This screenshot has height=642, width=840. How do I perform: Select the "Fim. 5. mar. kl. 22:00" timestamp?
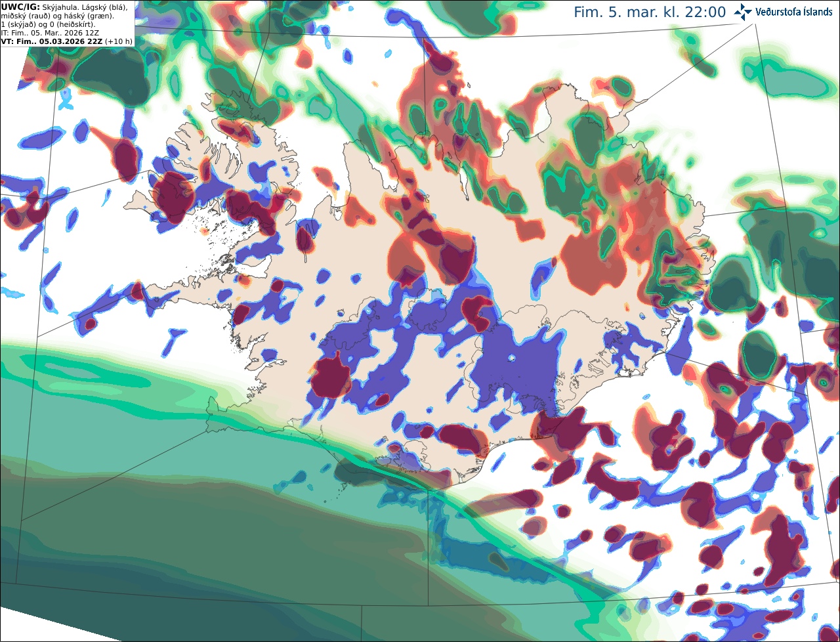[650, 12]
